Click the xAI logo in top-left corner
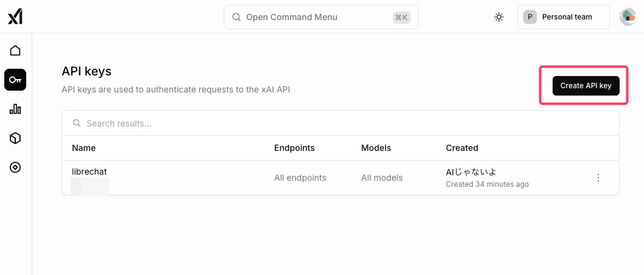 [15, 17]
